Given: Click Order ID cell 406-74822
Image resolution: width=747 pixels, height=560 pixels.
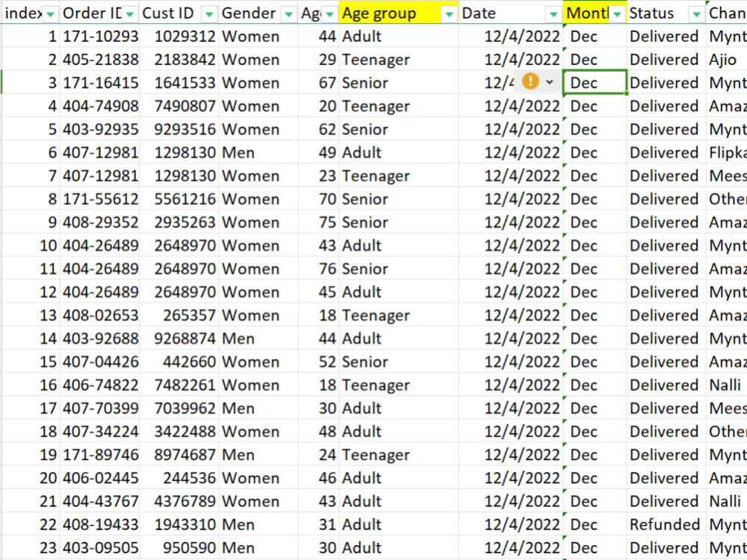Looking at the screenshot, I should click(99, 385).
